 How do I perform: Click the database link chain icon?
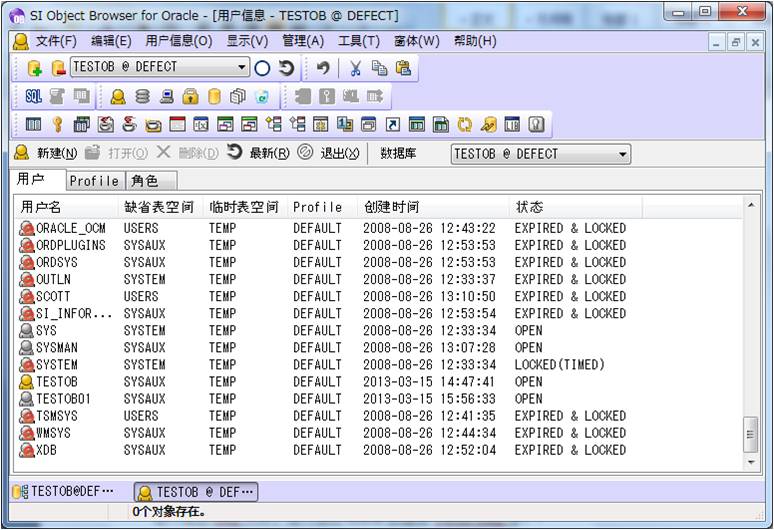[x=488, y=124]
